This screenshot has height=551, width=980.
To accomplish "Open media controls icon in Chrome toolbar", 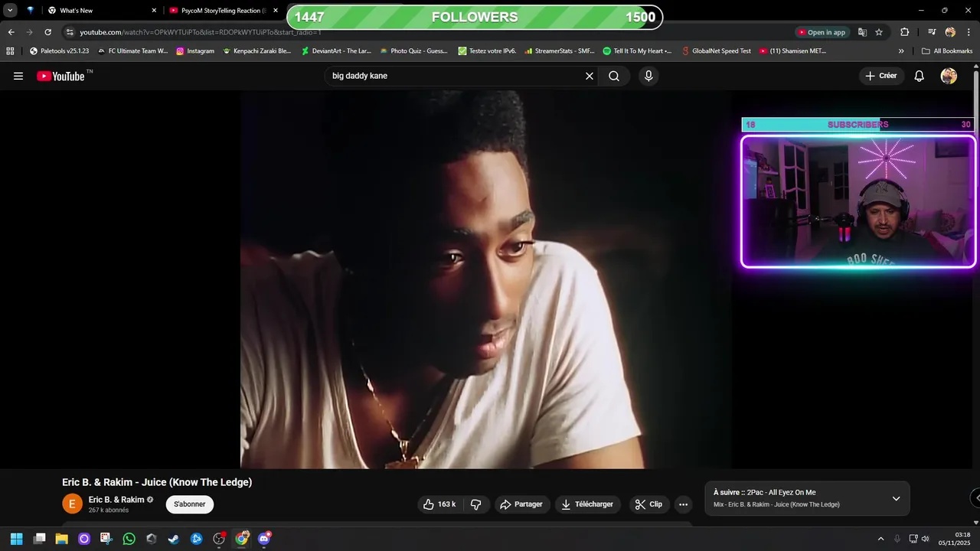I will tap(932, 32).
